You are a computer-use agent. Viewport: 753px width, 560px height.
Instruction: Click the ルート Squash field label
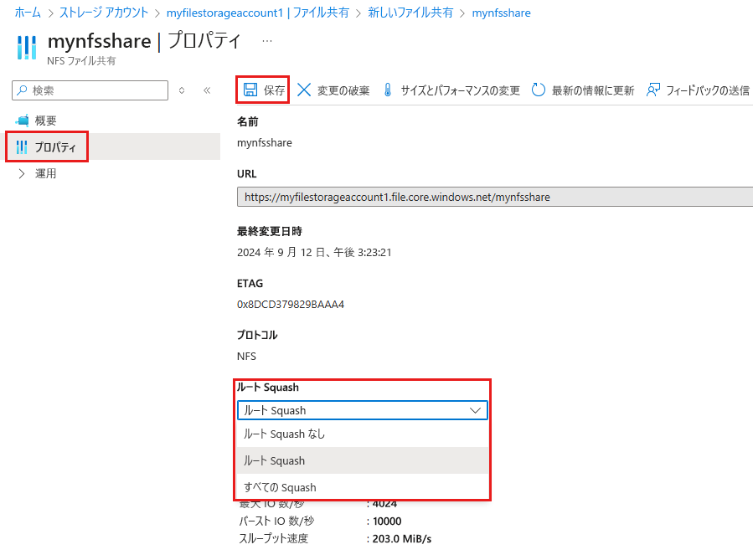click(x=268, y=388)
